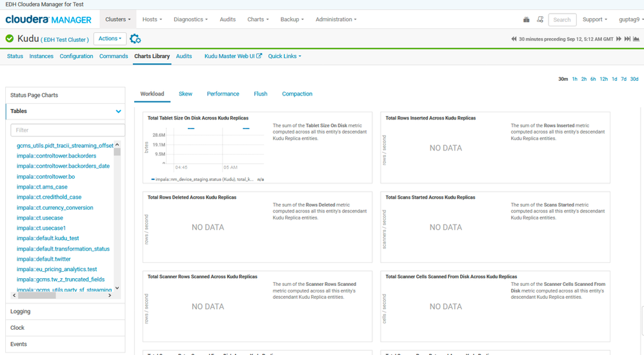Open the Kudu service Audits tab
644x355 pixels.
pyautogui.click(x=184, y=56)
